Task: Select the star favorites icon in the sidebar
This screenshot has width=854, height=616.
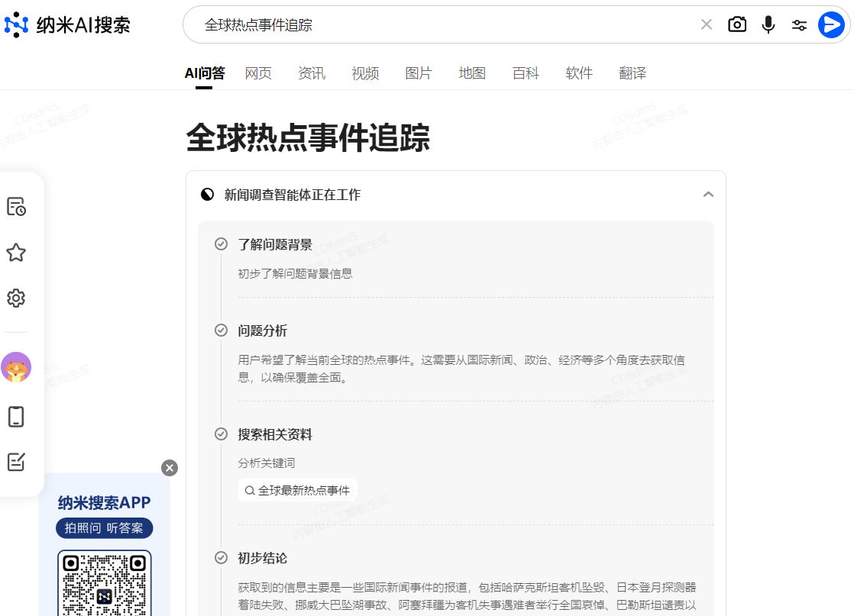Action: click(16, 253)
